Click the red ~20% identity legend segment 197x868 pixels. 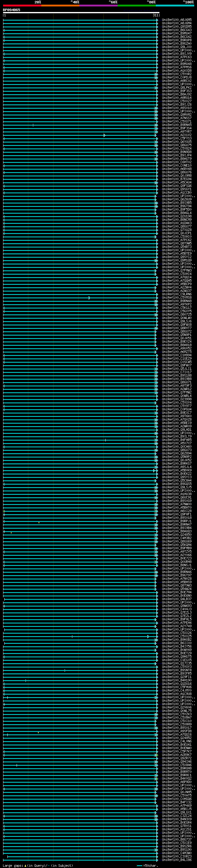22,6
